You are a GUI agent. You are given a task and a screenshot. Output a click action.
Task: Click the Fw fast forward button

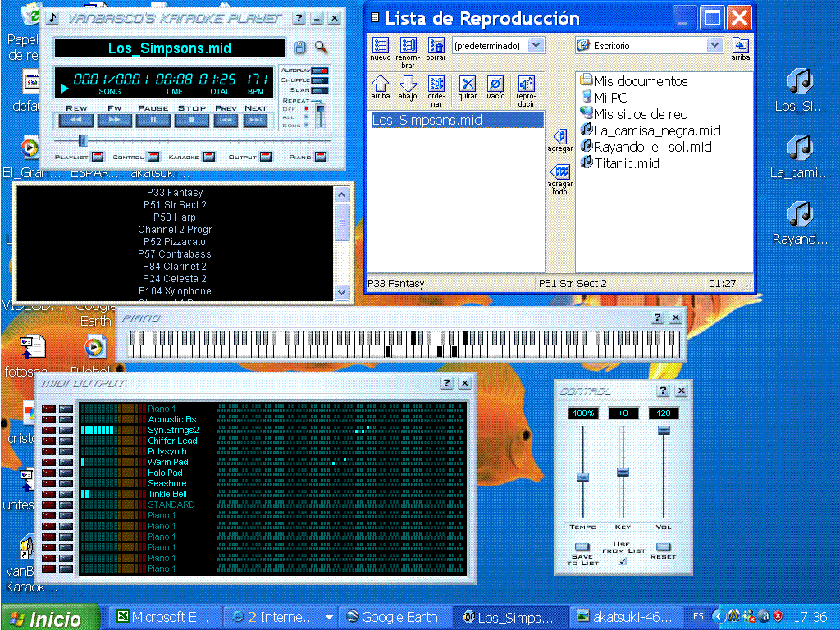tap(114, 120)
